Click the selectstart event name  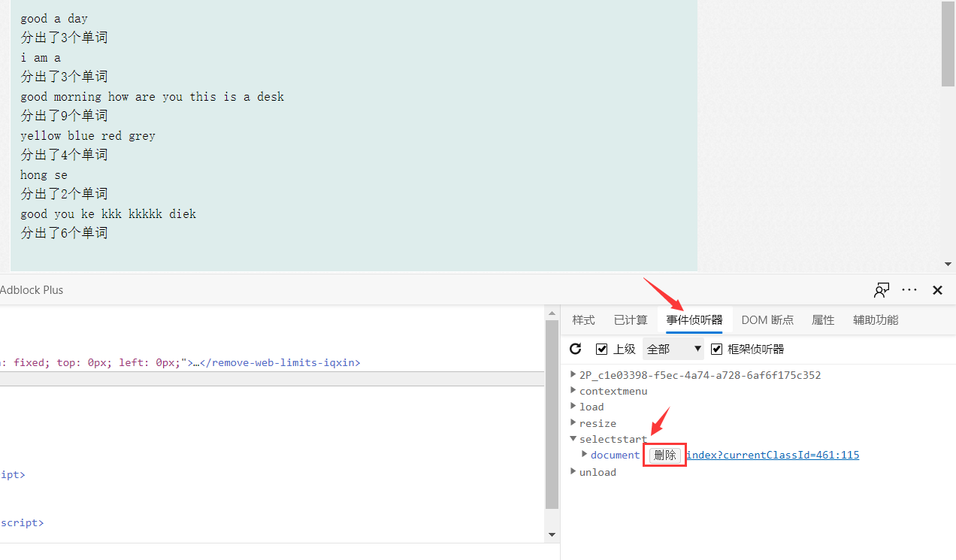tap(613, 439)
